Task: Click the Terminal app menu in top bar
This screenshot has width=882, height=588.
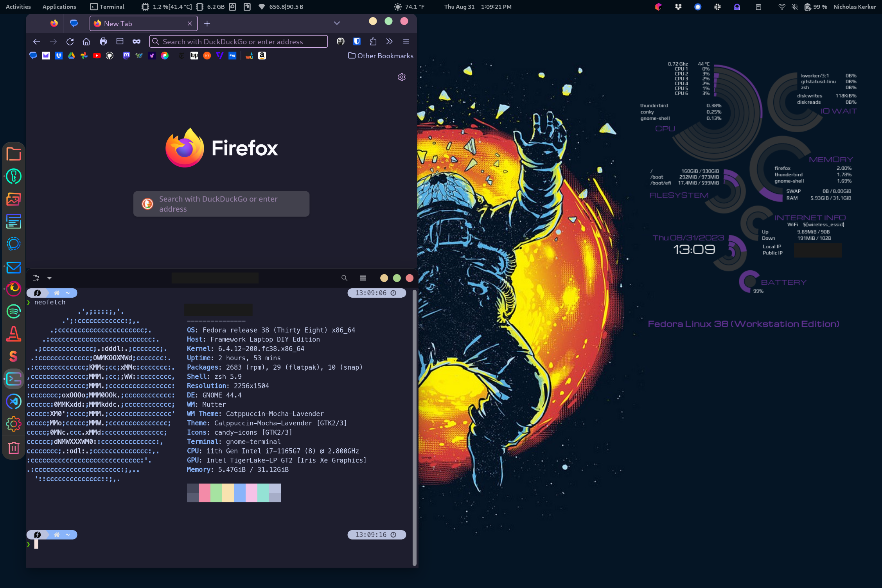Action: pos(107,7)
